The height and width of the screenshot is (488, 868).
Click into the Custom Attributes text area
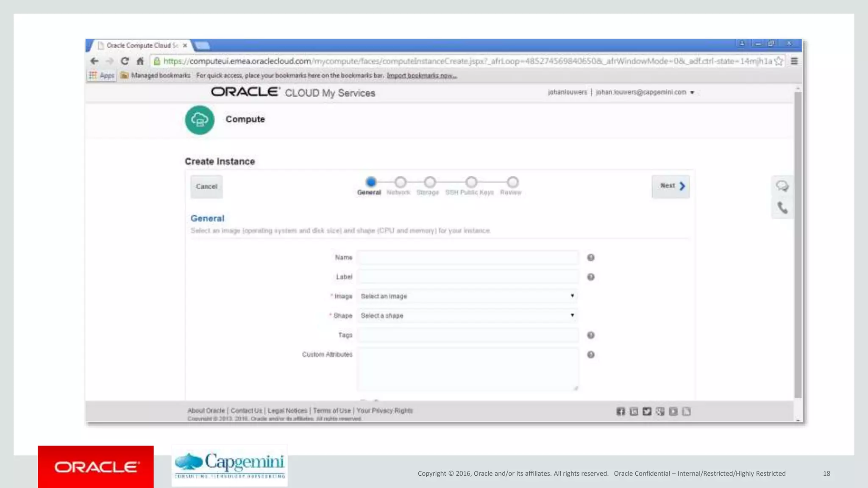click(467, 369)
